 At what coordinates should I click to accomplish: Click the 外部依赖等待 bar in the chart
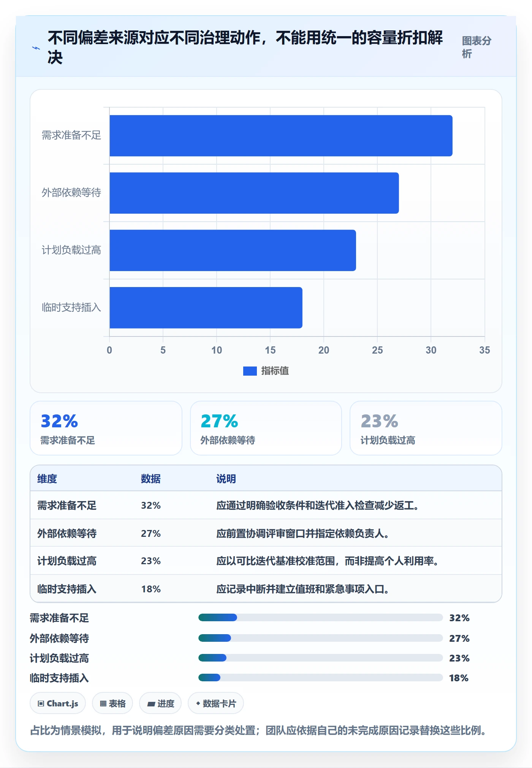(254, 193)
